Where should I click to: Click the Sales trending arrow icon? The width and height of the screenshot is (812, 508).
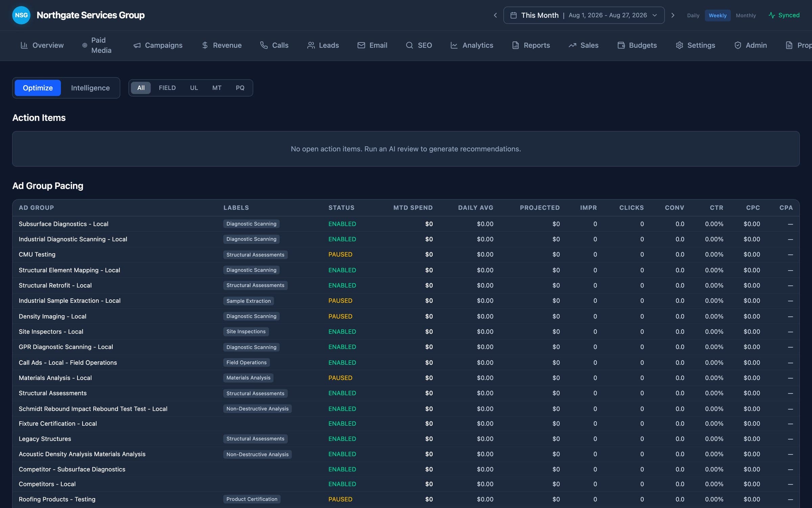[x=572, y=45]
